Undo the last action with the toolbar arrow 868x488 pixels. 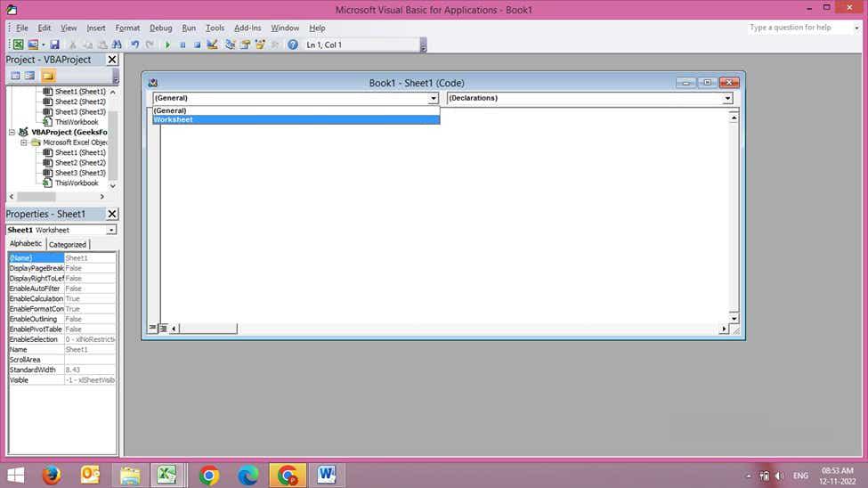tap(134, 45)
